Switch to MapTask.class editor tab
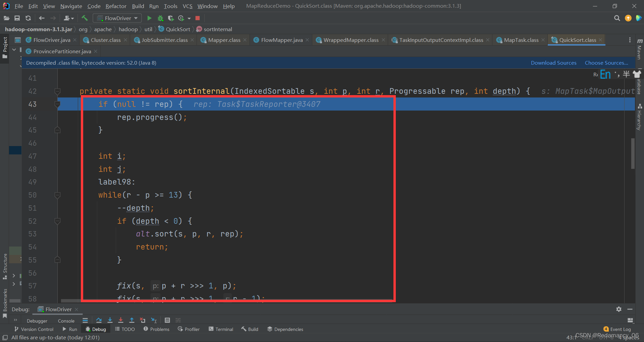 tap(521, 40)
